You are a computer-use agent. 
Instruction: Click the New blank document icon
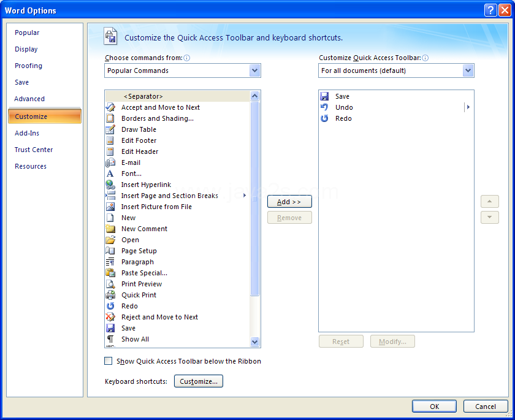[110, 218]
